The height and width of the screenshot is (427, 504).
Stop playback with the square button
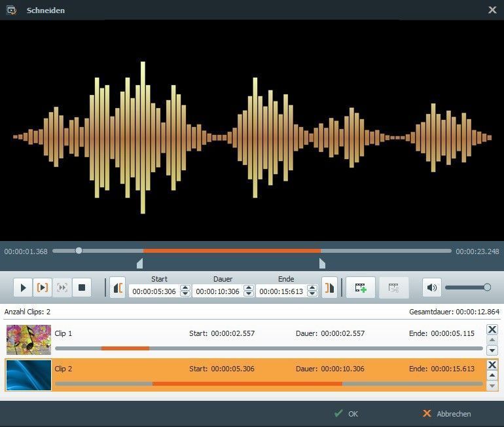point(82,288)
